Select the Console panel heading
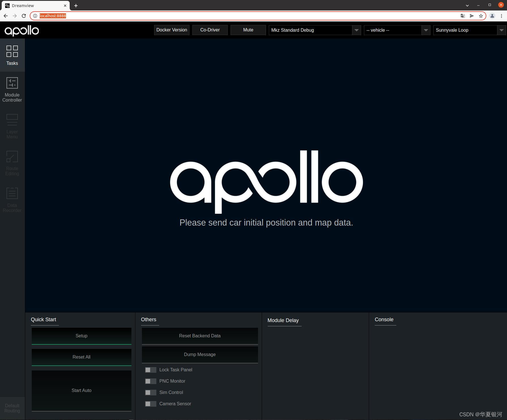 point(384,320)
